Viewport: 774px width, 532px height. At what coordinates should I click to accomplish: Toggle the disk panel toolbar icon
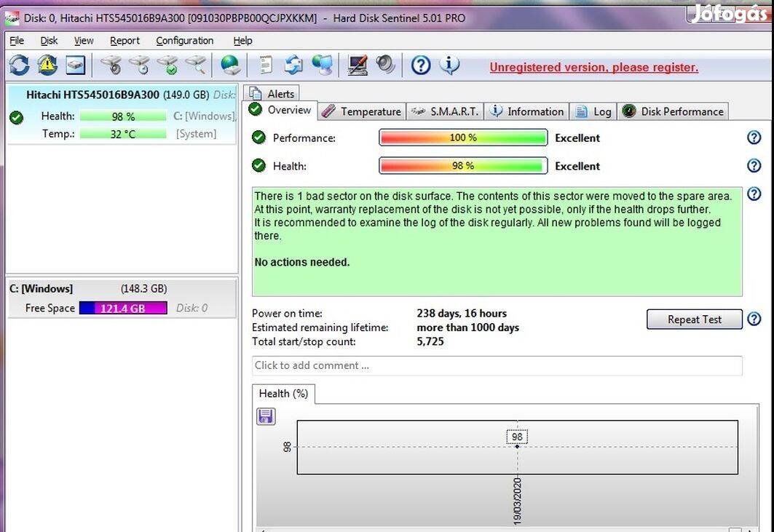[x=76, y=65]
